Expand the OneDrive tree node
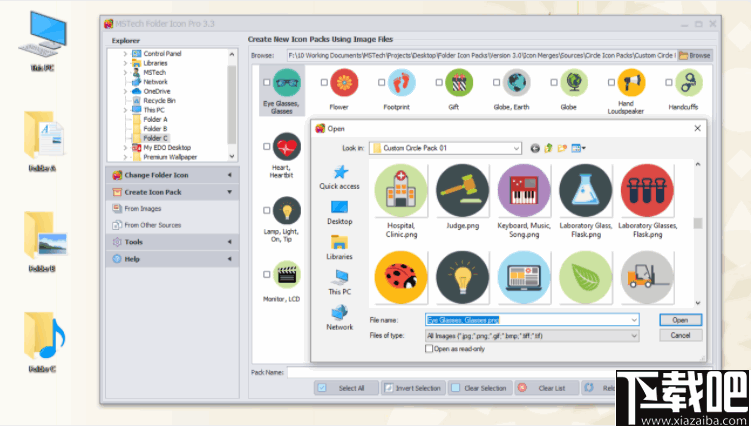 pos(125,91)
